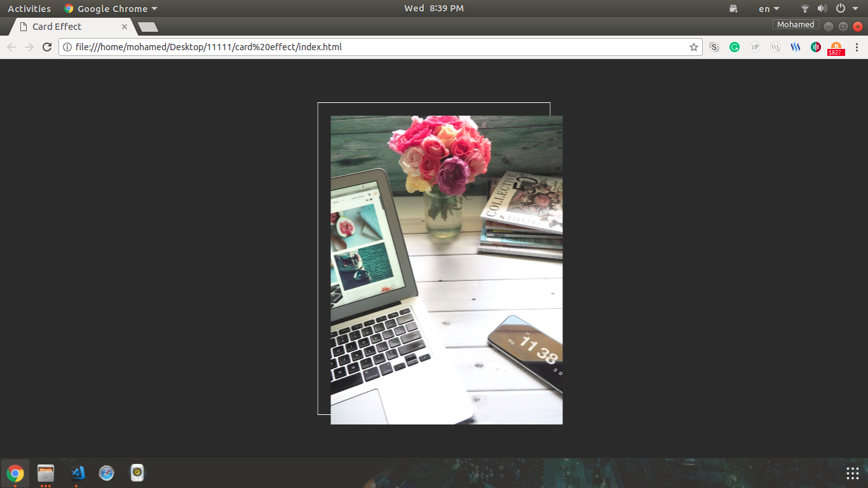Click the S extension icon
The width and height of the screenshot is (868, 488).
[x=714, y=47]
